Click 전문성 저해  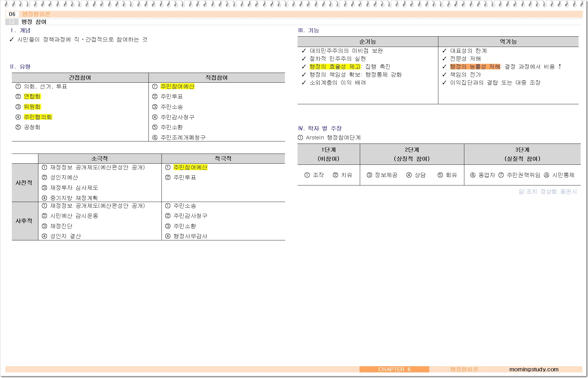tap(465, 59)
